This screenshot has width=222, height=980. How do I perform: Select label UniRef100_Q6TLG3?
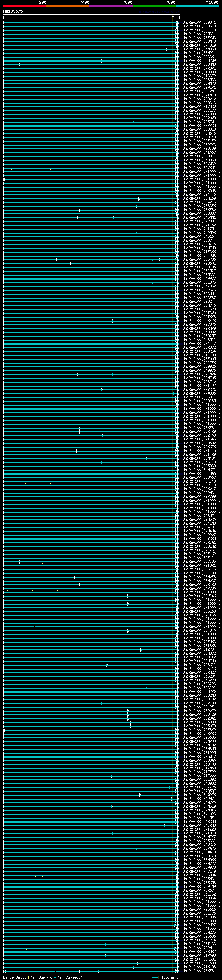[x=199, y=944]
